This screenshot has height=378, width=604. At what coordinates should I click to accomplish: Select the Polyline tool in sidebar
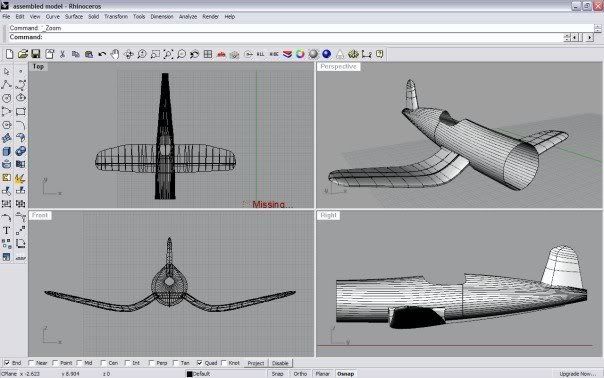(x=7, y=85)
